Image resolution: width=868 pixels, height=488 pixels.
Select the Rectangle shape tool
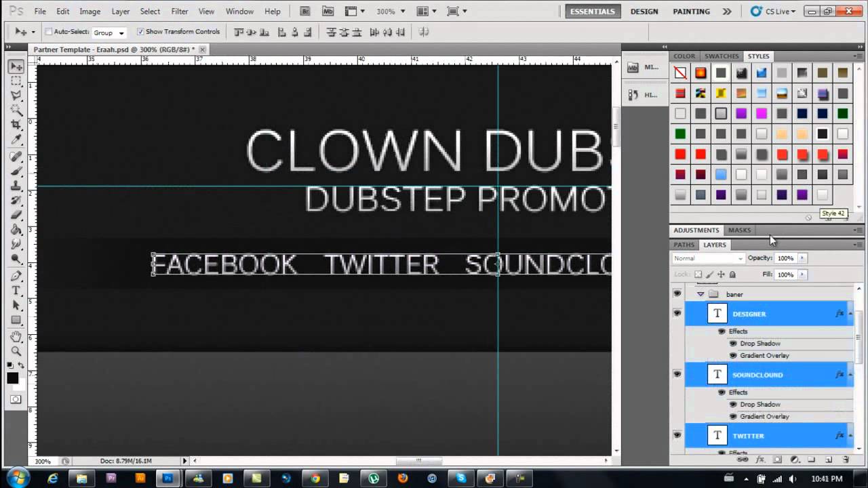[x=16, y=320]
